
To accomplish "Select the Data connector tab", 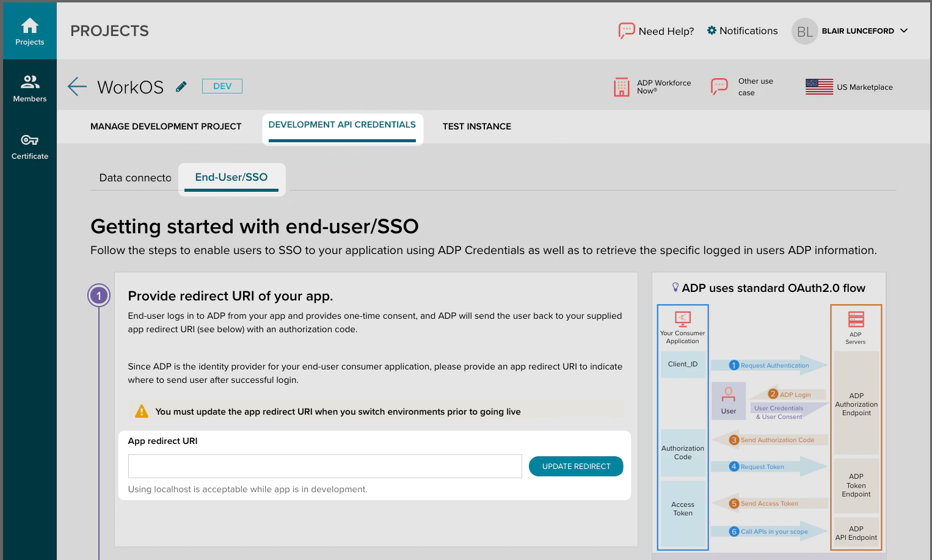I will 135,178.
